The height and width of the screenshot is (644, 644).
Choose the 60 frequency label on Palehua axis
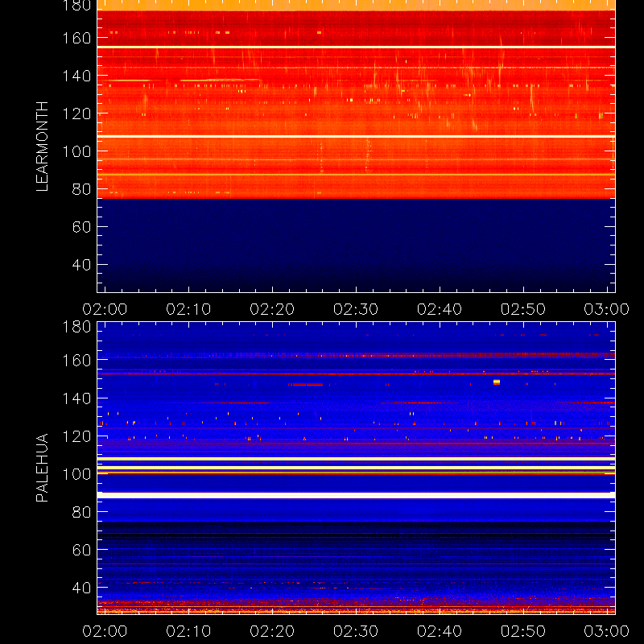pos(82,550)
